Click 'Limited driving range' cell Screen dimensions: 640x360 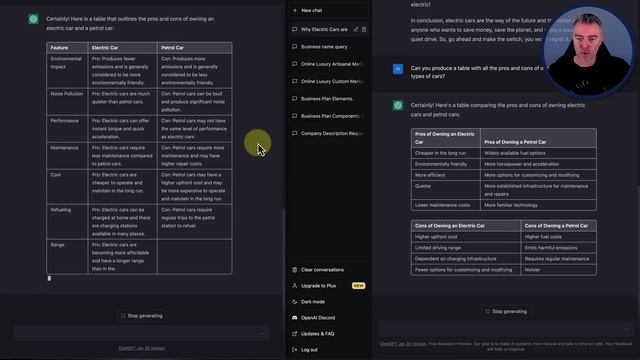coord(466,248)
